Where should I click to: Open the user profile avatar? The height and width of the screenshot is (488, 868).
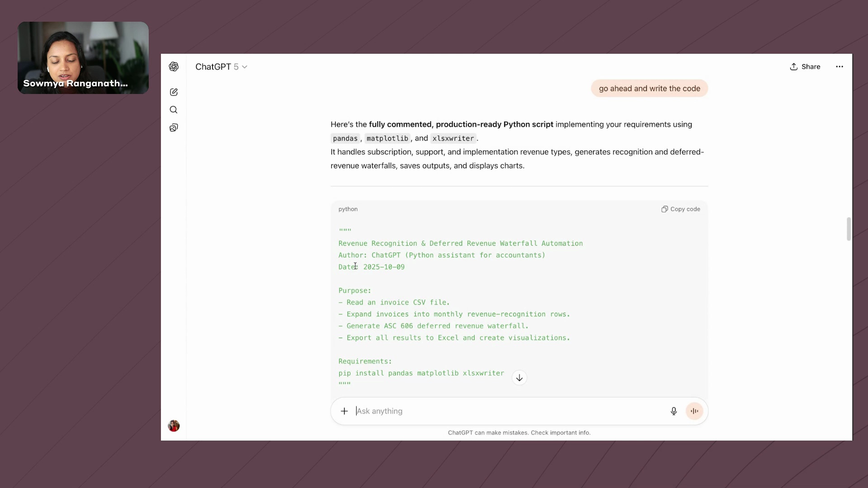[174, 426]
